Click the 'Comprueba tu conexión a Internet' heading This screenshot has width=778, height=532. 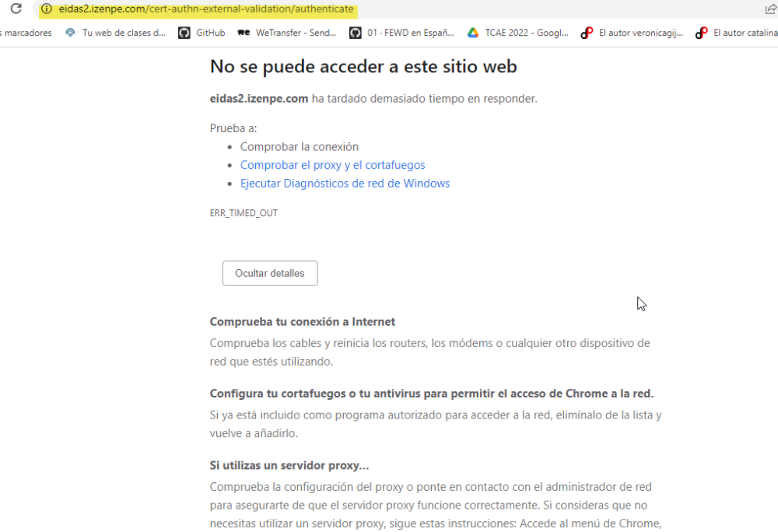[x=302, y=321]
